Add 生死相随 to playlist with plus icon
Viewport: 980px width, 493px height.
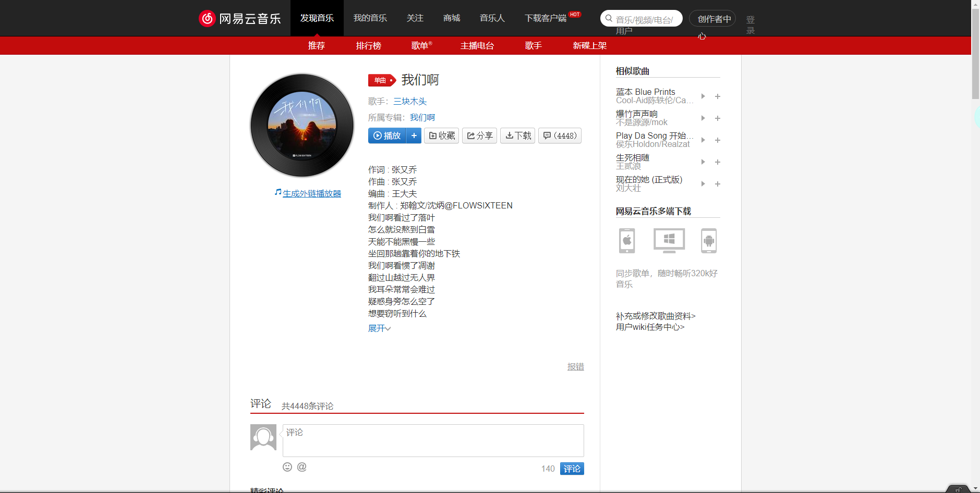click(718, 162)
